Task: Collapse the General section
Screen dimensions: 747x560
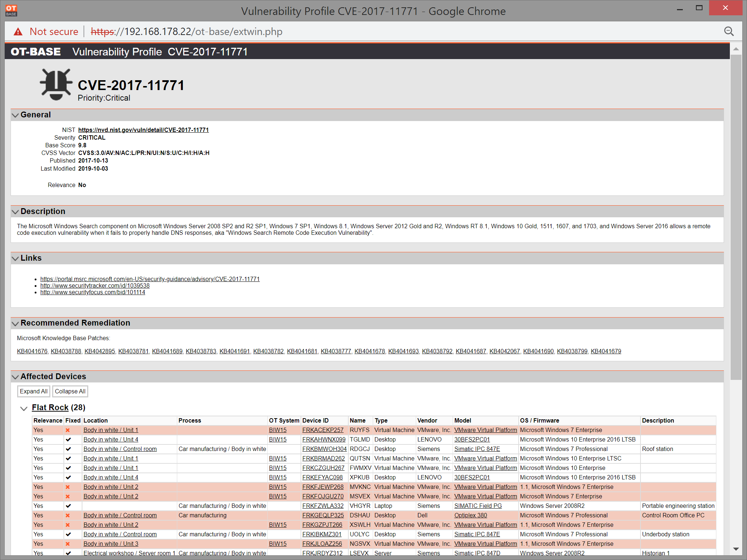Action: (x=15, y=115)
